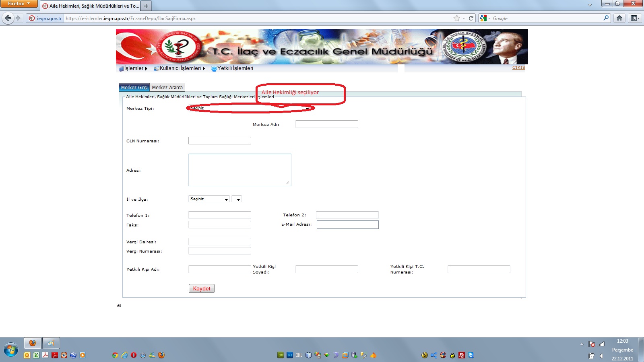Launch Photoshop from the taskbar
This screenshot has height=362, width=644.
290,355
